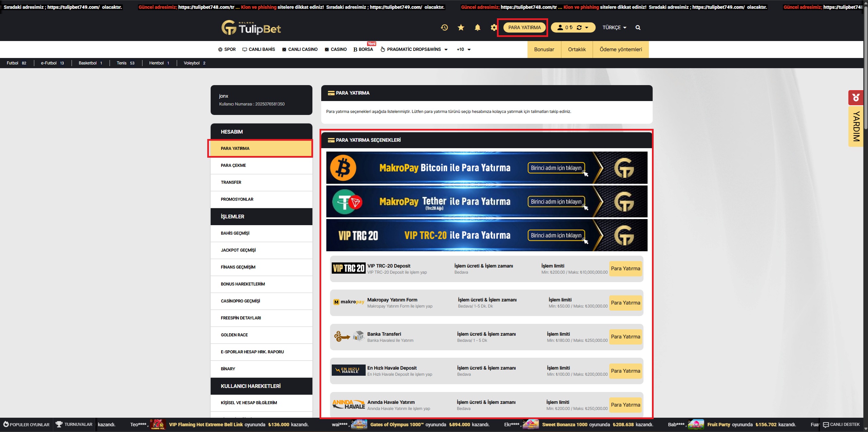Open the Ödeme yöntemleri tab
Viewport: 868px width, 432px height.
tap(621, 50)
